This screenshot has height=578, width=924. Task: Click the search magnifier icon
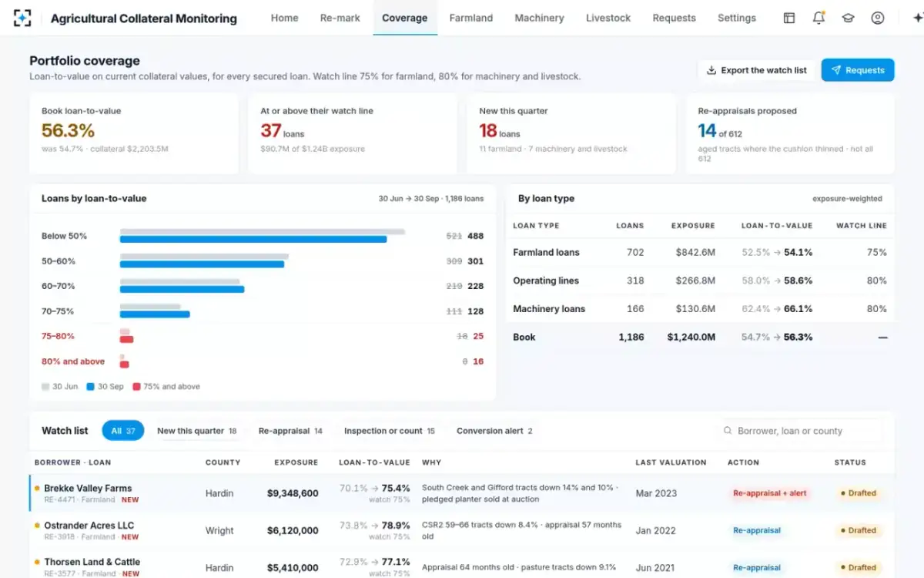[x=727, y=431]
